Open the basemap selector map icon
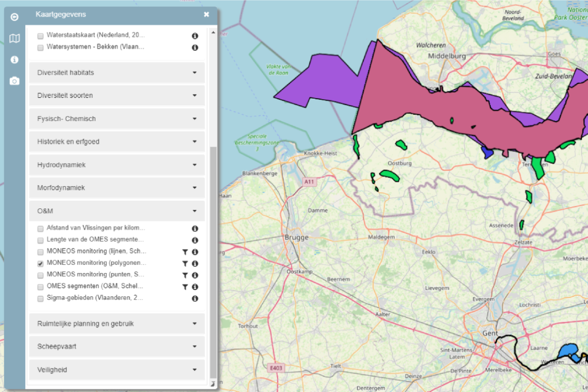The height and width of the screenshot is (392, 588). (x=14, y=38)
